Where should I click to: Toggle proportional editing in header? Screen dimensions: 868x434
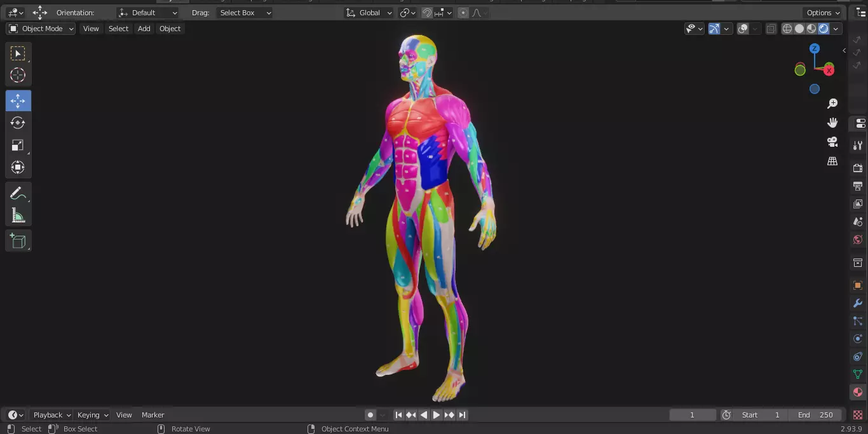point(463,13)
